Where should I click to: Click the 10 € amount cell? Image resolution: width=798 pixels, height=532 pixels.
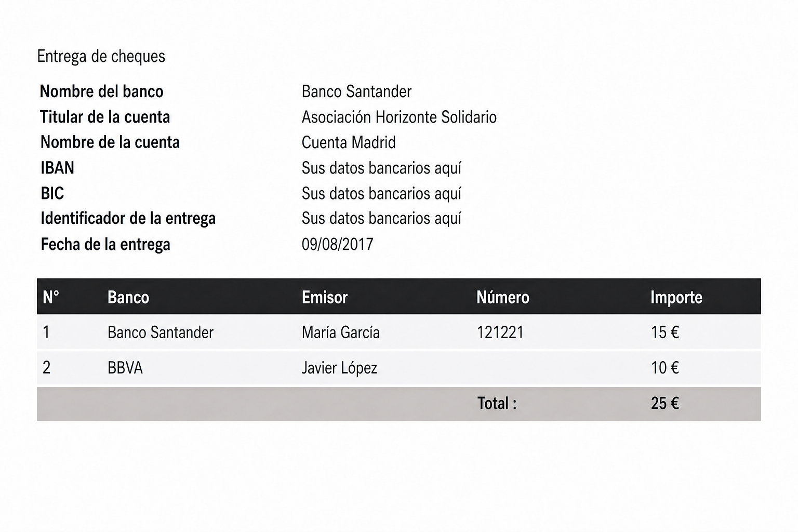coord(665,368)
